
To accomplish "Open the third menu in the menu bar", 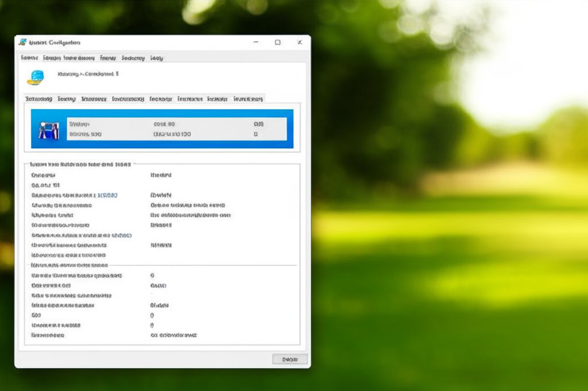I will click(79, 58).
